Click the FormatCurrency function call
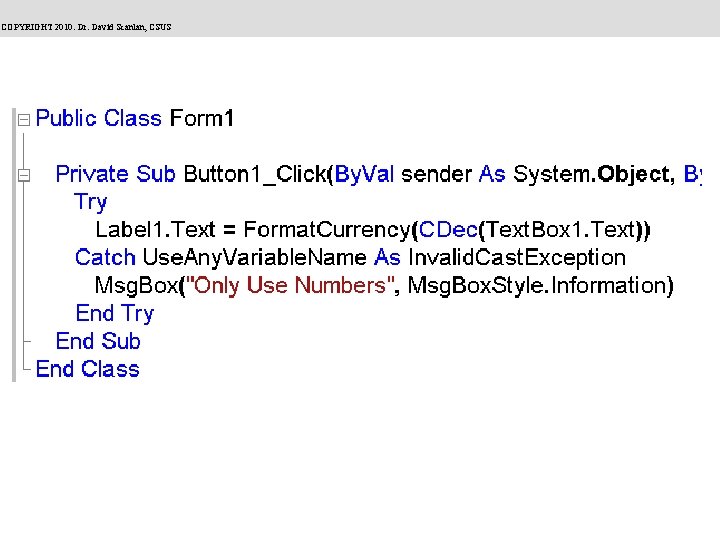Screen dimensions: 720x540 click(x=326, y=230)
